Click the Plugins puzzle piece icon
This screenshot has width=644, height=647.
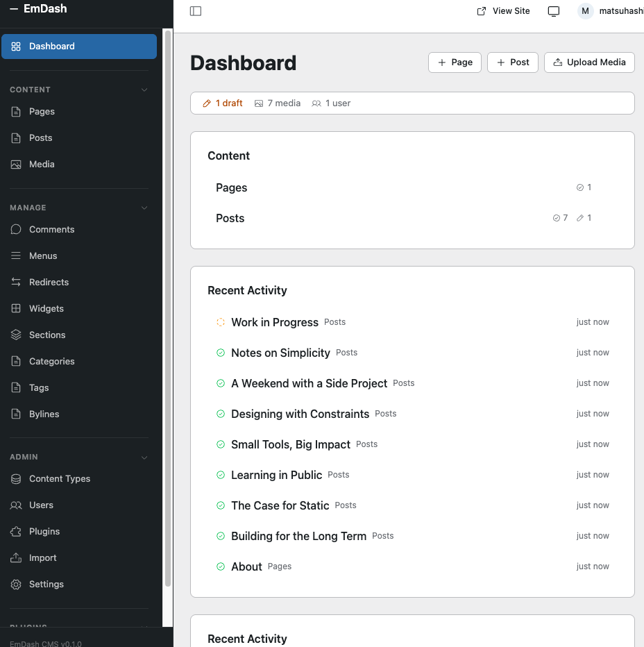pyautogui.click(x=16, y=531)
